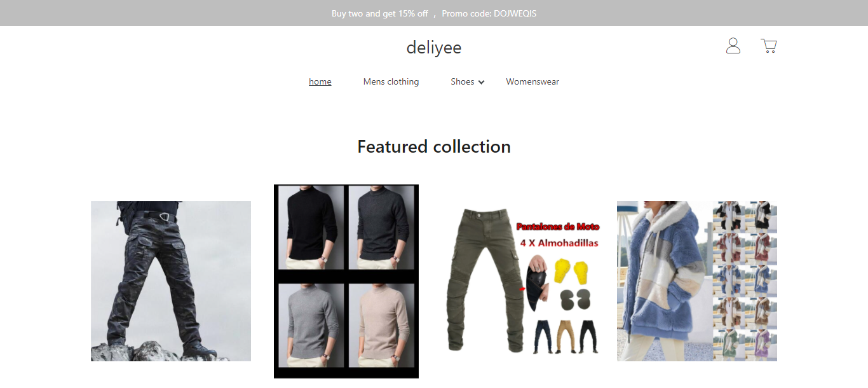Viewport: 868px width, 388px height.
Task: Select the Shoes menu item
Action: pyautogui.click(x=463, y=81)
